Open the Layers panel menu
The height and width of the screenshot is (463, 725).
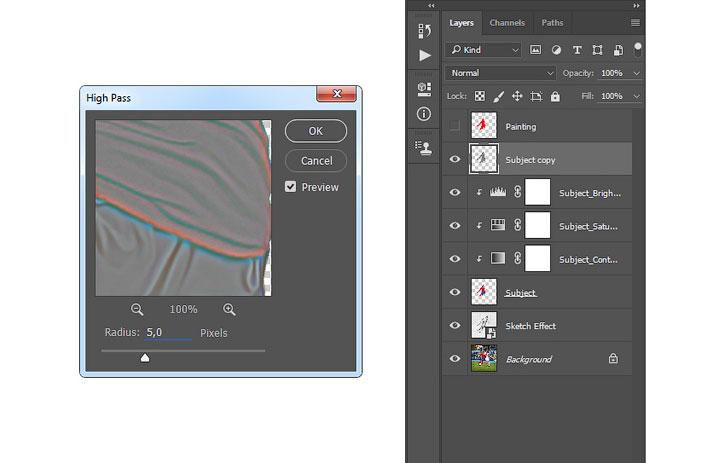tap(635, 23)
